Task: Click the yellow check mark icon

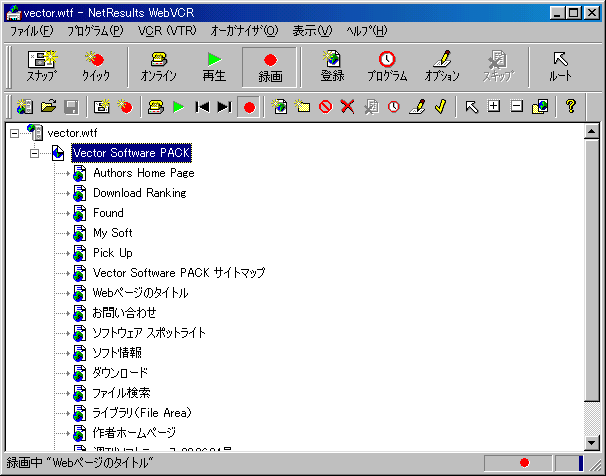Action: point(440,106)
